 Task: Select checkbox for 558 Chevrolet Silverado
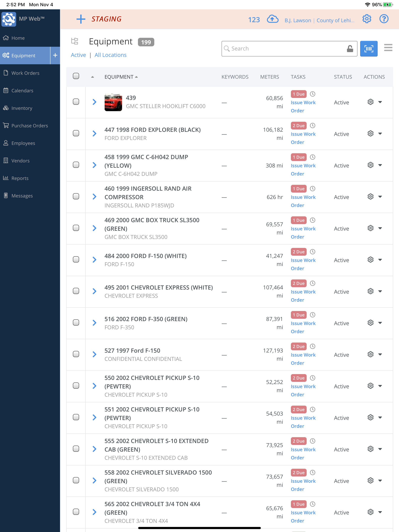point(76,480)
